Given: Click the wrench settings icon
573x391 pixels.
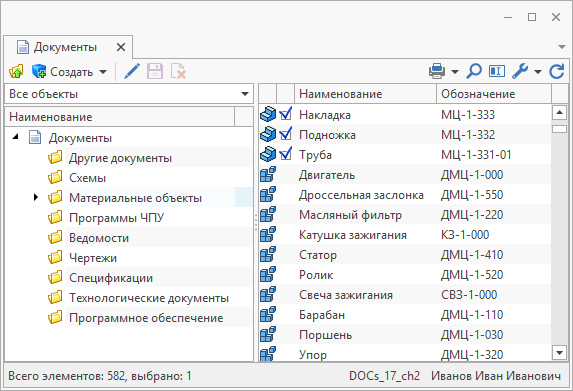Looking at the screenshot, I should tap(520, 71).
